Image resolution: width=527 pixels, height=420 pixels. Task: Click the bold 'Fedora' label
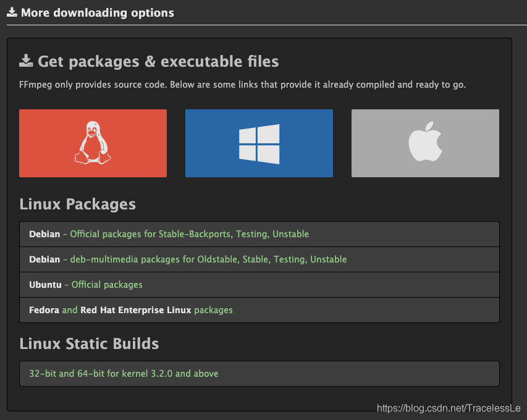point(44,310)
